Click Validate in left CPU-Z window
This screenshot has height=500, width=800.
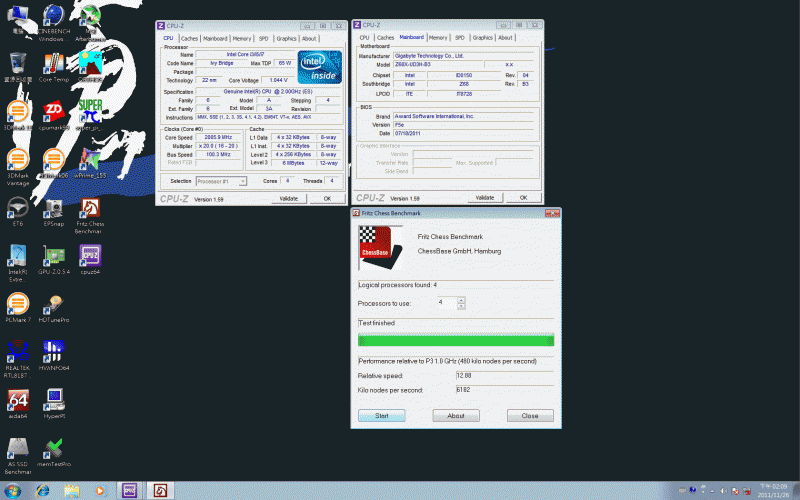pos(289,198)
